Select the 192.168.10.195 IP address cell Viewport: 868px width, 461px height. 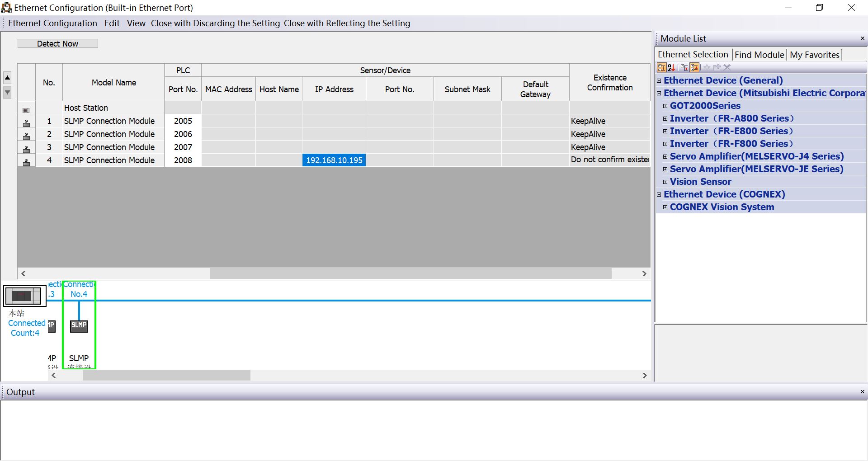[x=334, y=160]
